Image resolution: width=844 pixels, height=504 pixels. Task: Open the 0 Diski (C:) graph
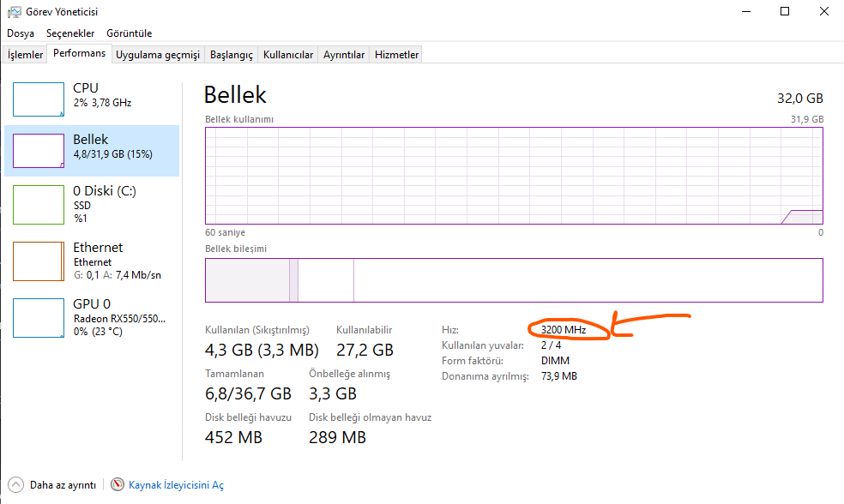click(x=39, y=205)
